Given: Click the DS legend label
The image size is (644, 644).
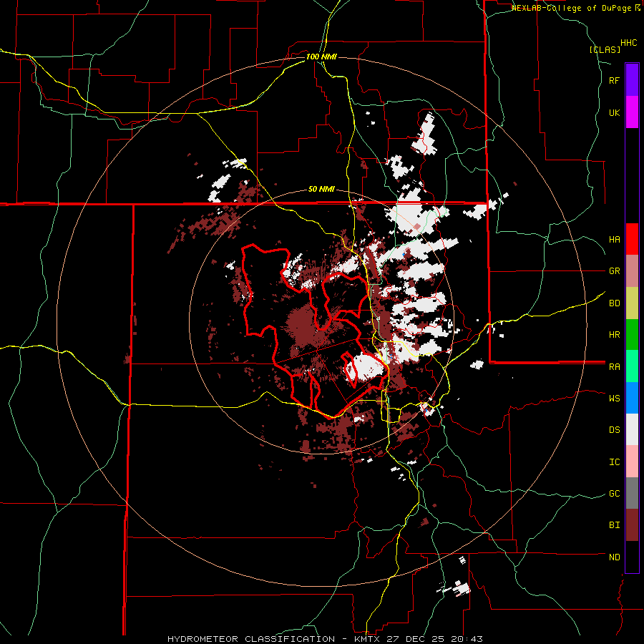Looking at the screenshot, I should 615,430.
